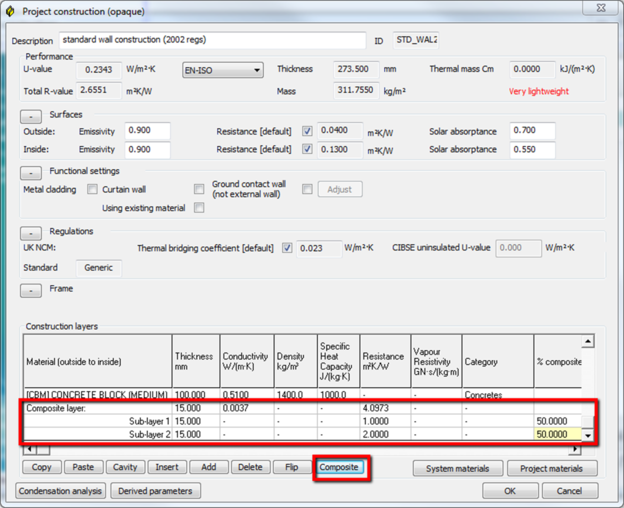This screenshot has width=624, height=508.
Task: Toggle the Thermal bridging coefficient default checkbox
Action: pyautogui.click(x=287, y=248)
